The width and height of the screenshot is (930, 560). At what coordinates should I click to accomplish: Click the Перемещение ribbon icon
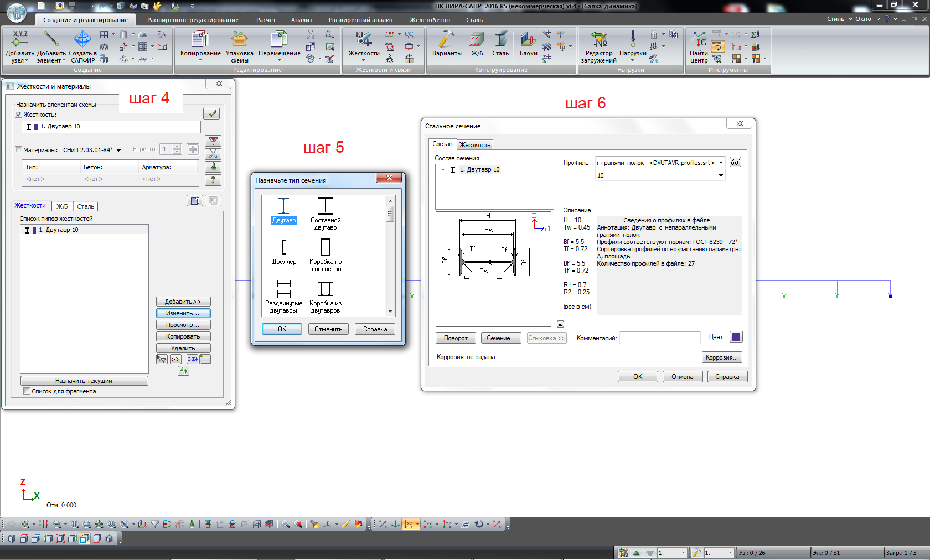(279, 39)
